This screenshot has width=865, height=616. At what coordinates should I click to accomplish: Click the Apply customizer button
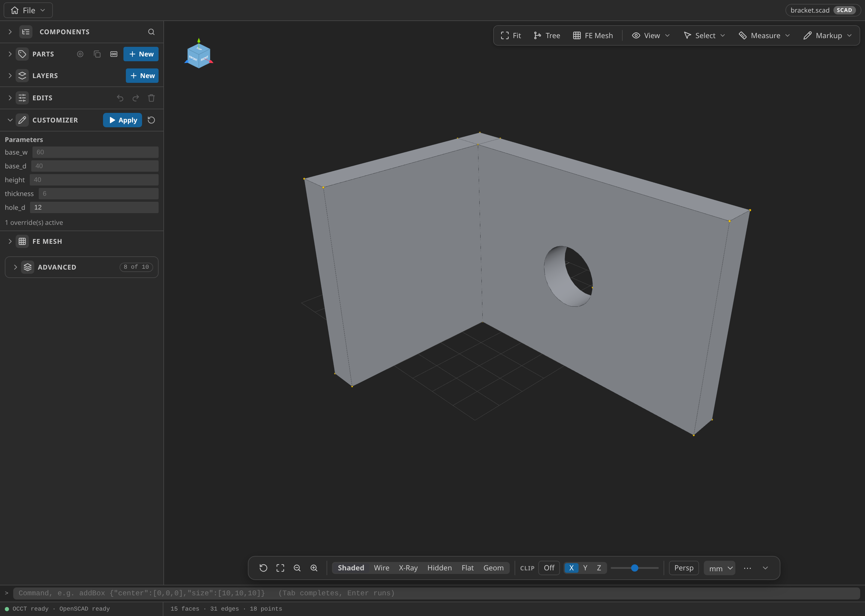pyautogui.click(x=123, y=120)
